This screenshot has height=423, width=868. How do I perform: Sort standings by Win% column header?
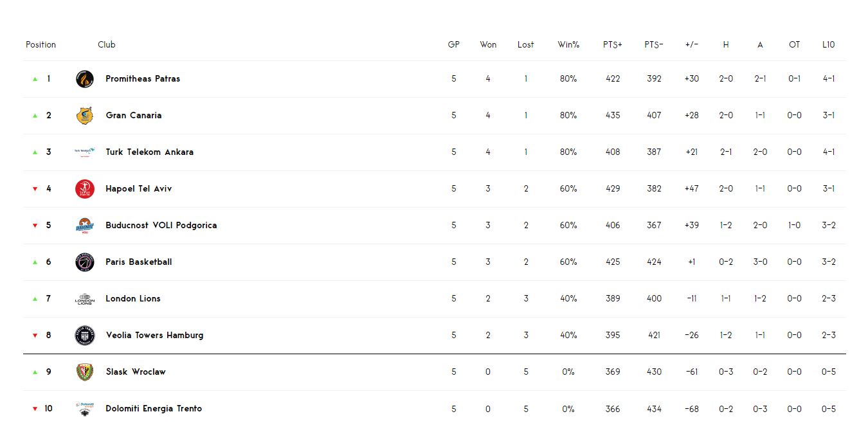coord(568,45)
